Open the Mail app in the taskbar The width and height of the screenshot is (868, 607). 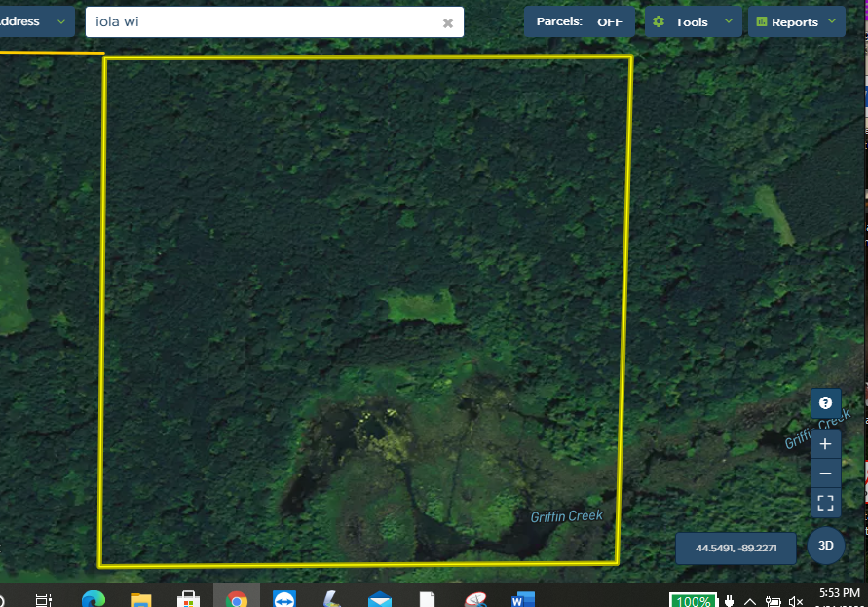380,599
